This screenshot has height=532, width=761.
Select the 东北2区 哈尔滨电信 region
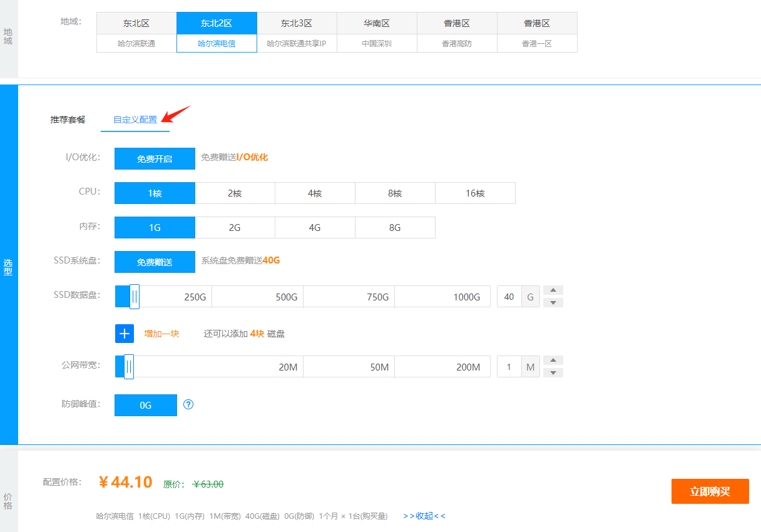(x=217, y=33)
